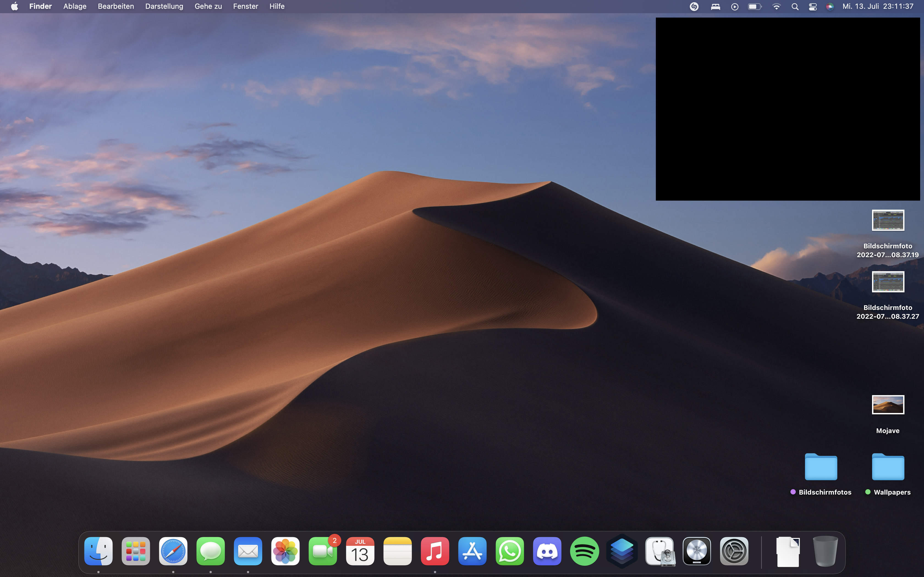Open FaceTime with 2 notifications

[323, 551]
